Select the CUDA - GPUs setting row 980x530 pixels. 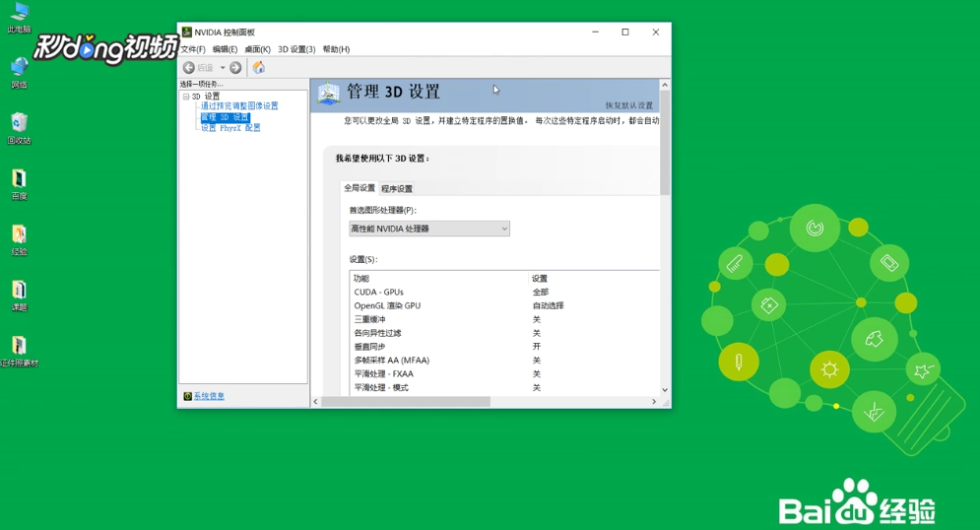coord(504,292)
